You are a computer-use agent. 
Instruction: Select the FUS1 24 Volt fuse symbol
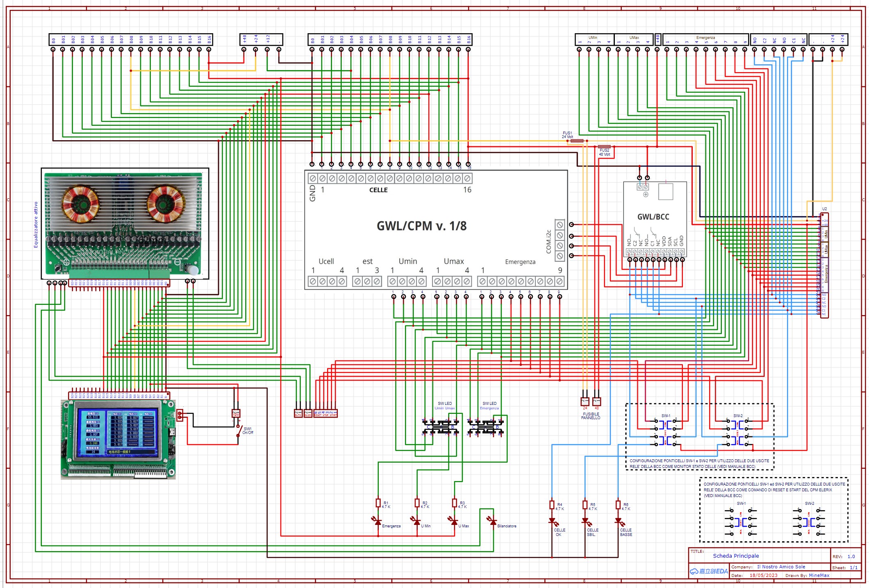click(x=577, y=141)
